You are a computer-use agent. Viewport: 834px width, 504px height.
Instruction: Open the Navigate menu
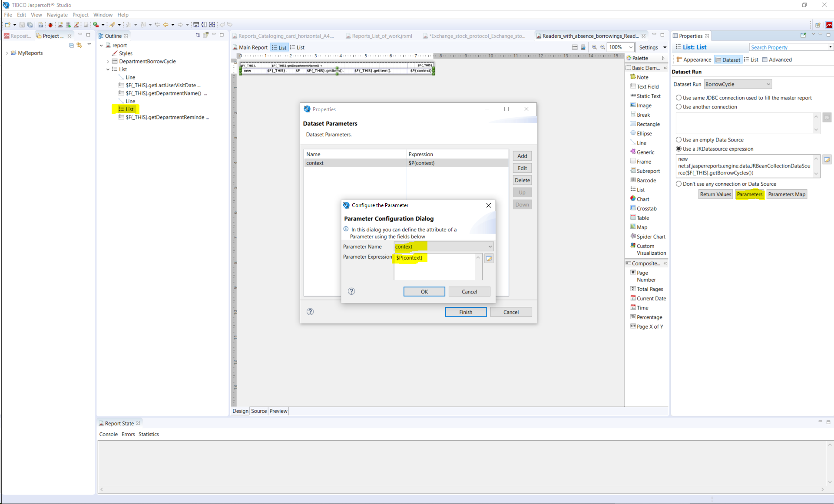click(57, 15)
